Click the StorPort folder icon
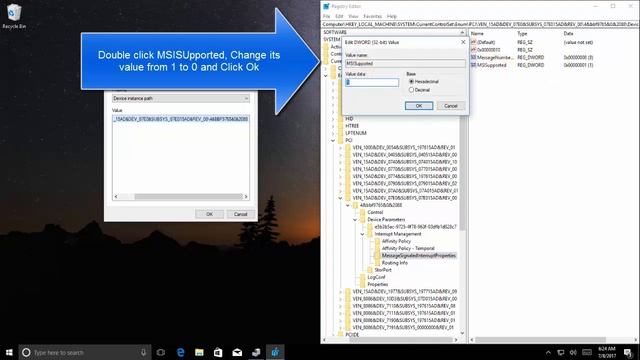This screenshot has height=360, width=640. tap(370, 270)
